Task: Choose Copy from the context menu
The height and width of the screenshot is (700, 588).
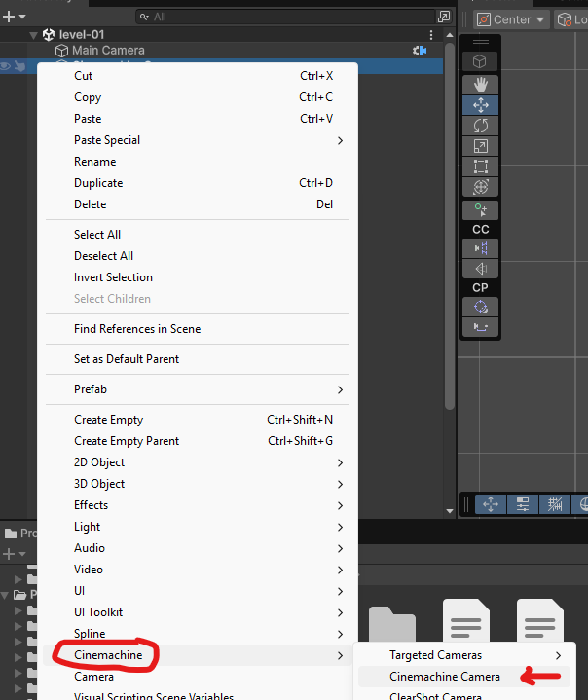Action: [198, 97]
